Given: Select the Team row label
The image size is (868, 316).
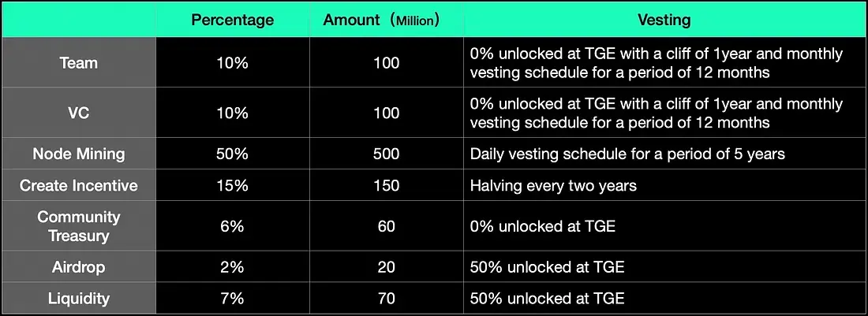Looking at the screenshot, I should (79, 63).
